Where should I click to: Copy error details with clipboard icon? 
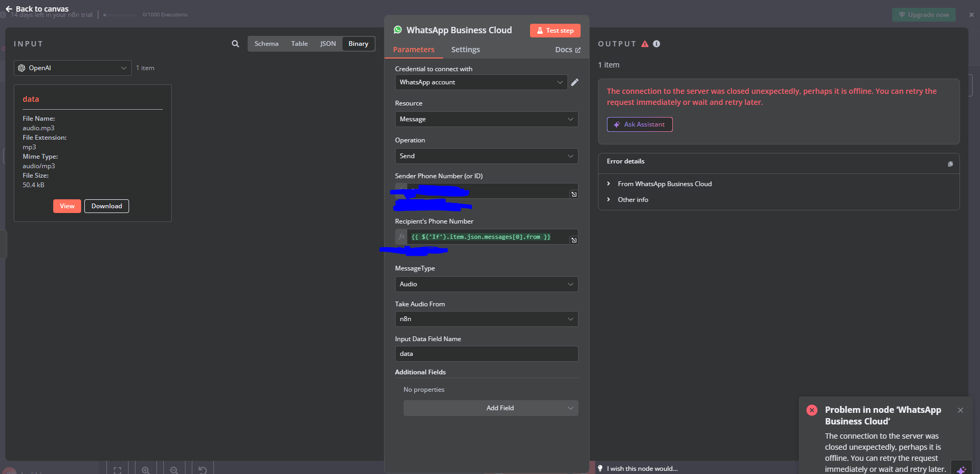(950, 164)
